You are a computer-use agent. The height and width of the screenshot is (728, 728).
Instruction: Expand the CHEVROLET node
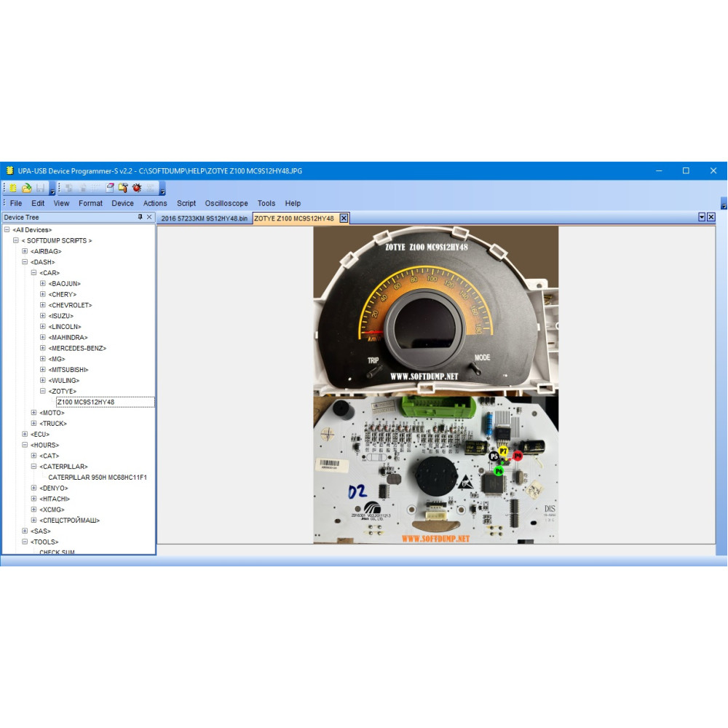43,305
